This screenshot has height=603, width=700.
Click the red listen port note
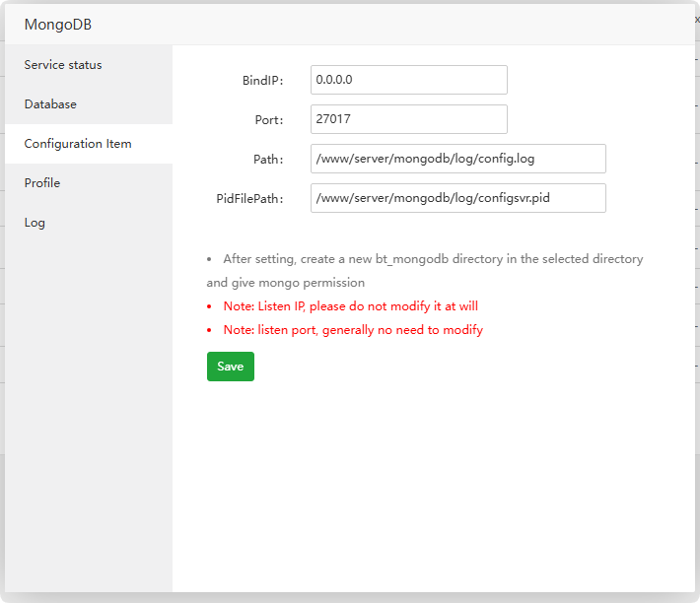pyautogui.click(x=353, y=330)
